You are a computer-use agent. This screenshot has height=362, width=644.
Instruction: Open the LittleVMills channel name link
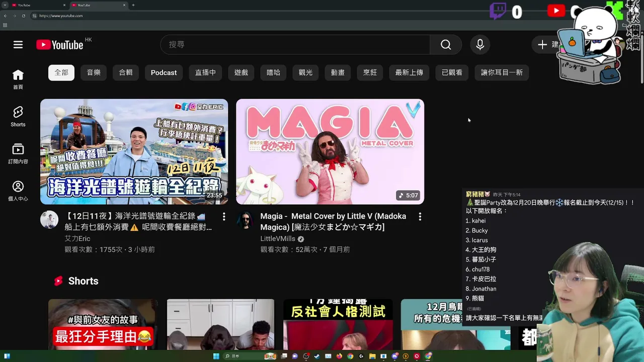[x=278, y=239]
